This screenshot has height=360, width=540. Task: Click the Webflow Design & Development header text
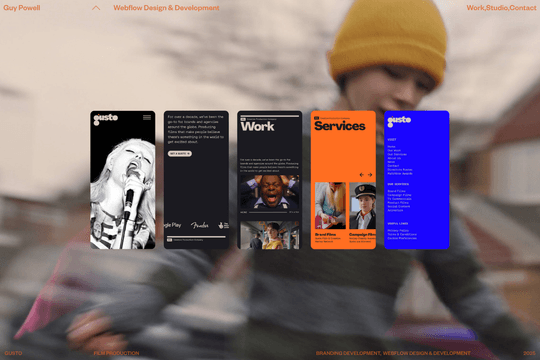click(166, 8)
